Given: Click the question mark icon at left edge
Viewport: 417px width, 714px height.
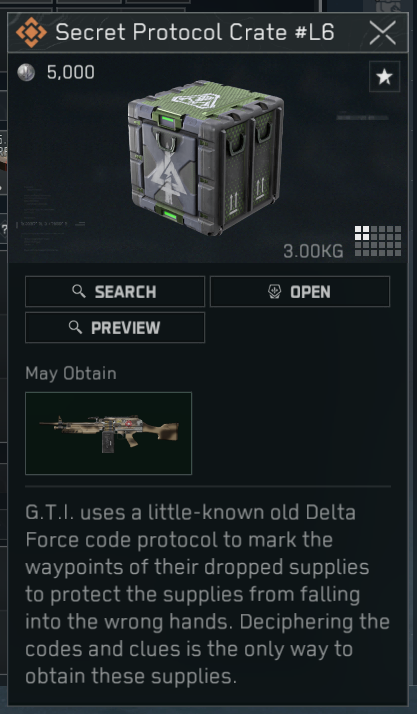Looking at the screenshot, I should 4,229.
